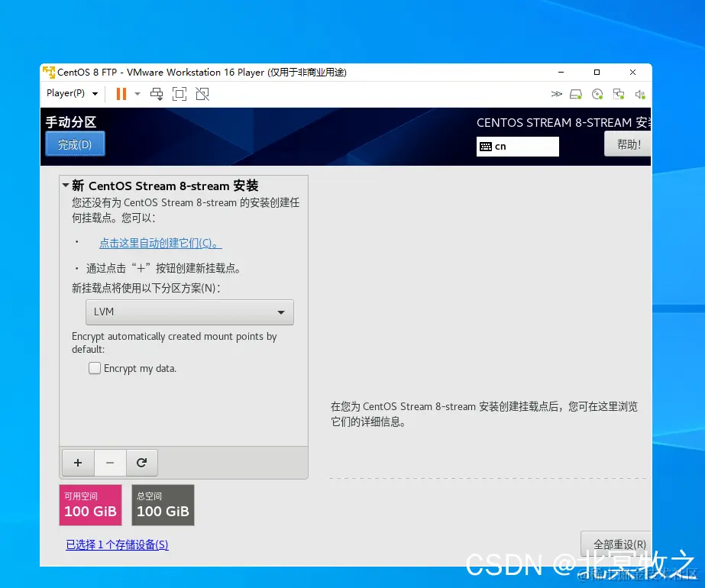The width and height of the screenshot is (705, 588).
Task: Expand the power options dropdown arrow
Action: coord(137,94)
